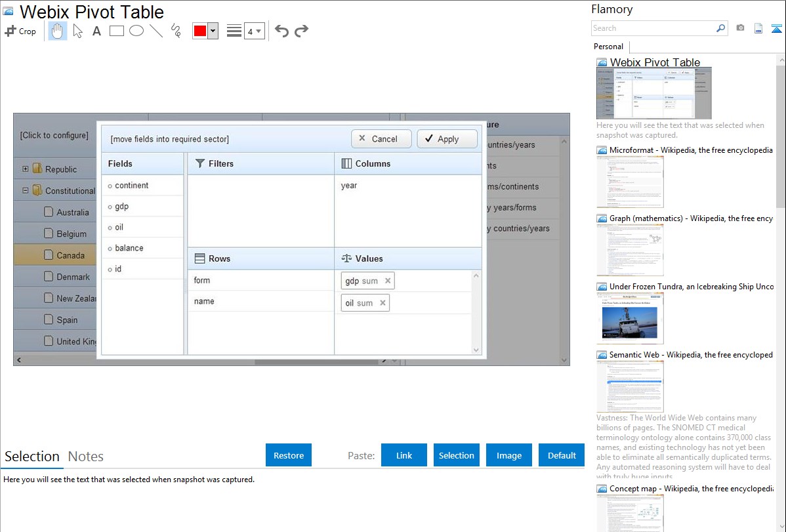Open the color picker dropdown arrow
Image resolution: width=786 pixels, height=532 pixels.
tap(213, 31)
